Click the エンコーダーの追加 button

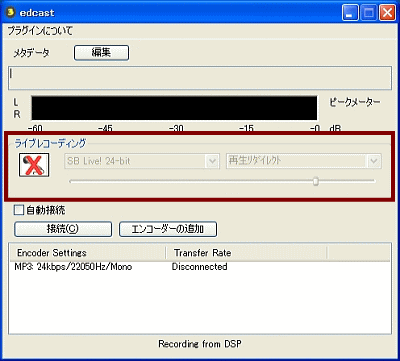coord(168,229)
